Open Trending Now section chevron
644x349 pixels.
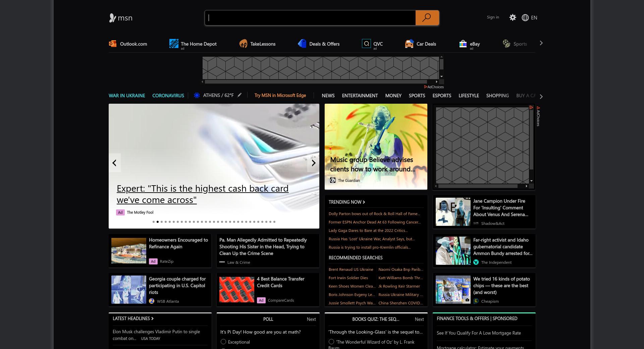tap(364, 202)
